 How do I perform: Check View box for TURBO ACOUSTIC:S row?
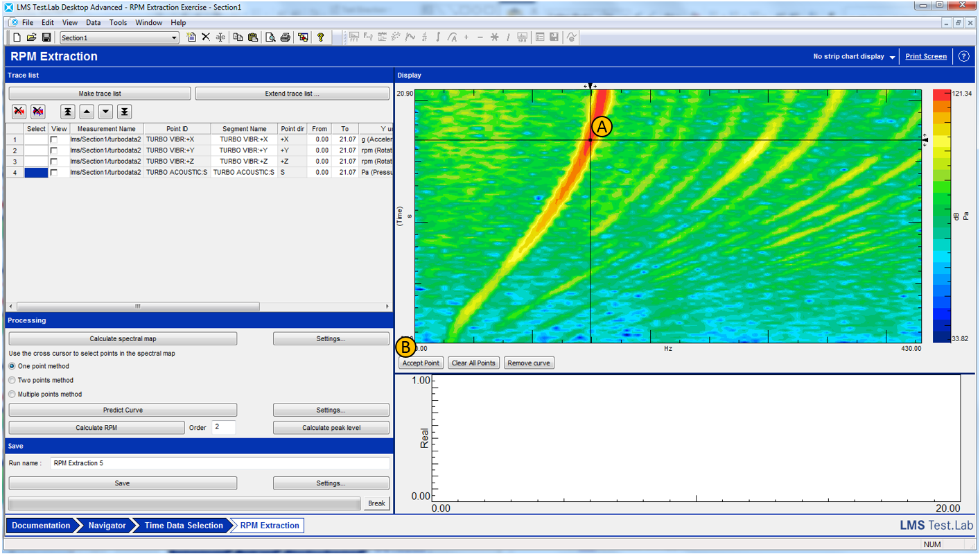[54, 173]
